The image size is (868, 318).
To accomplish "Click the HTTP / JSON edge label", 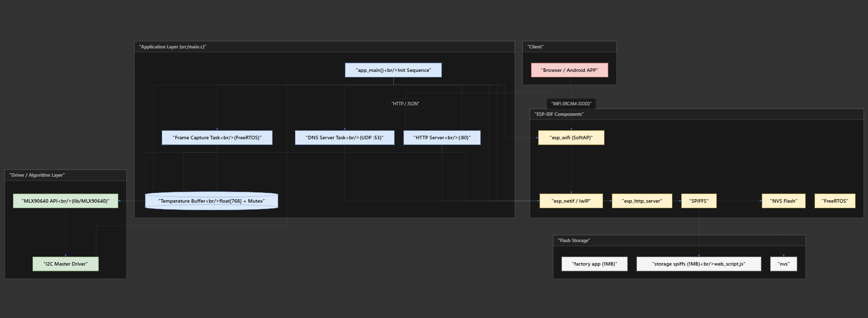I will coord(405,104).
